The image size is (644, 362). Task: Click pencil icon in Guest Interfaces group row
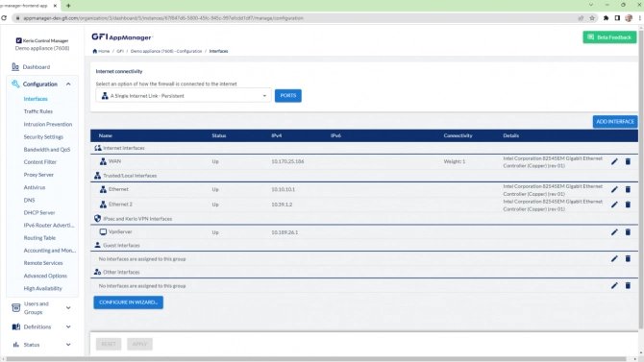click(614, 258)
